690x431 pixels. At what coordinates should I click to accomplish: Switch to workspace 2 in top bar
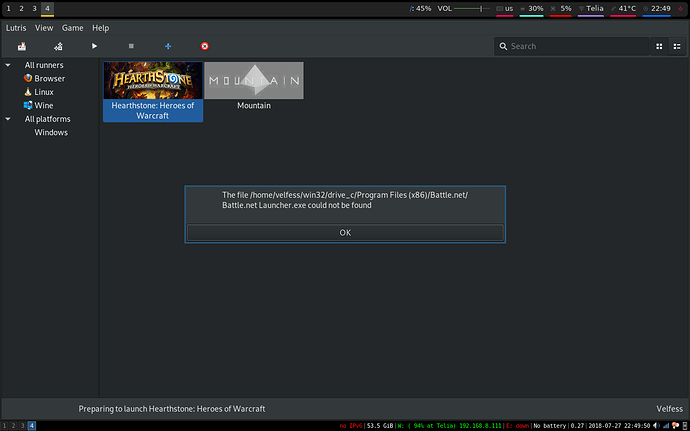(x=21, y=8)
